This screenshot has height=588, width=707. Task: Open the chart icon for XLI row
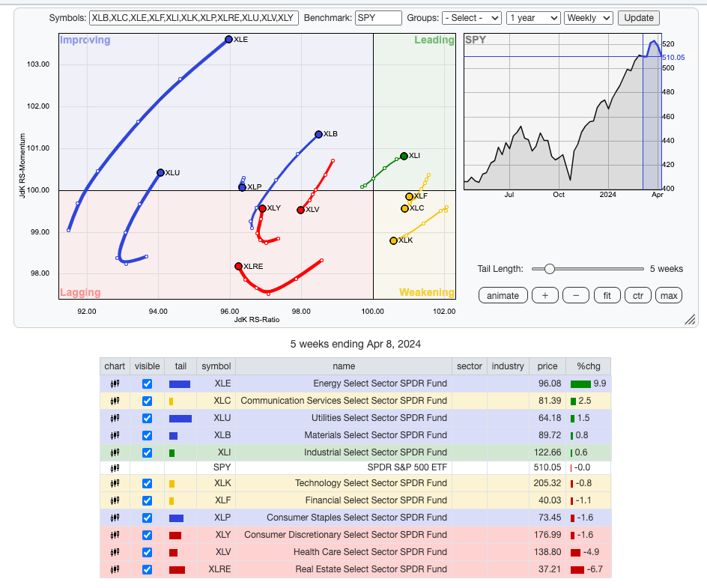115,452
